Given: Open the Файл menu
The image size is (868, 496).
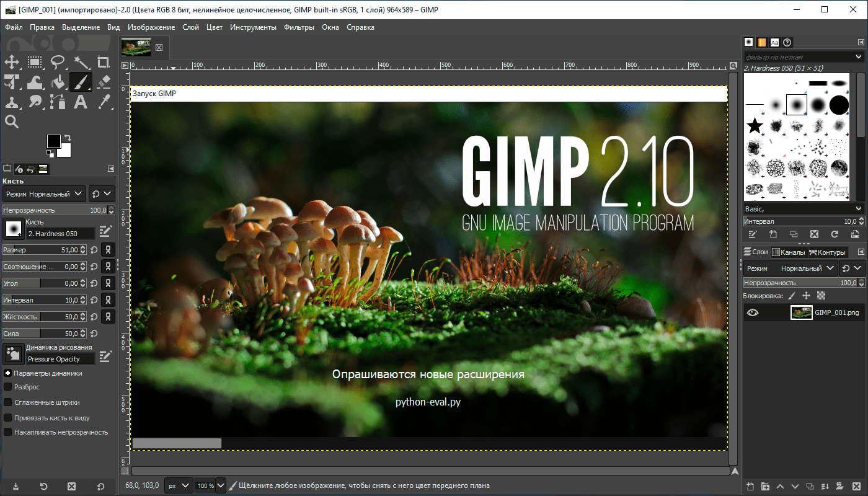Looking at the screenshot, I should pyautogui.click(x=14, y=27).
